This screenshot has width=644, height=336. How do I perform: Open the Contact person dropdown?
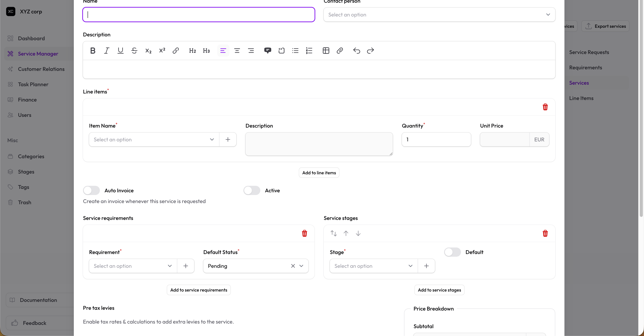439,15
